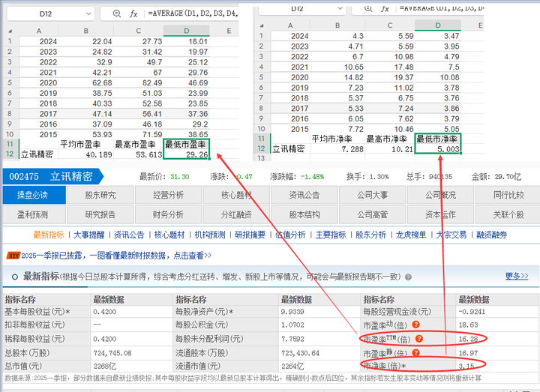Select column D header in the 市净率 sheet
This screenshot has height=392, width=540.
[x=438, y=25]
